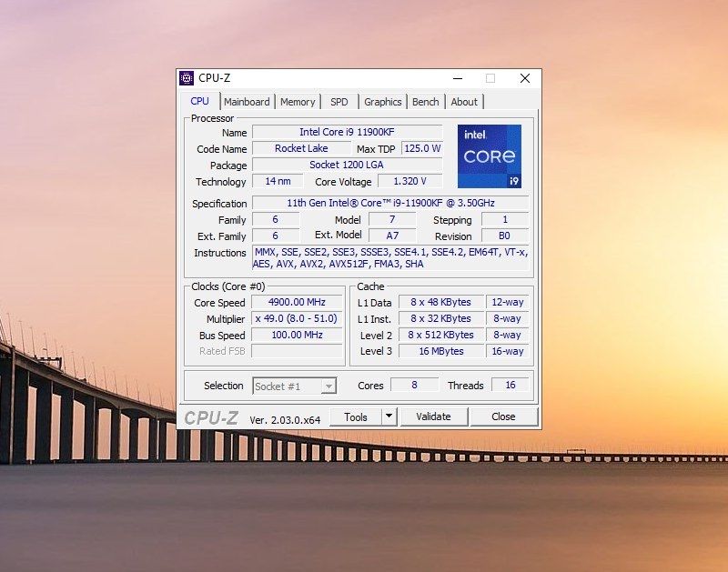Click the Model value 7
728x572 pixels.
tap(392, 219)
